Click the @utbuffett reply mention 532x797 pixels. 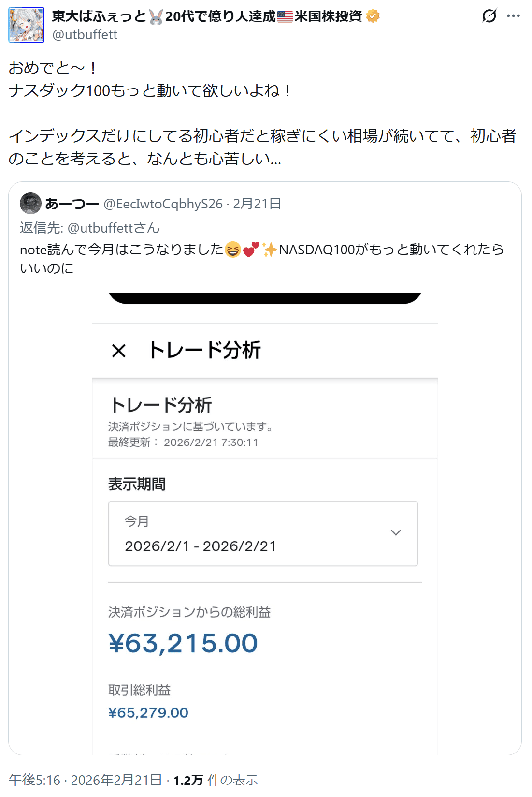pos(114,228)
